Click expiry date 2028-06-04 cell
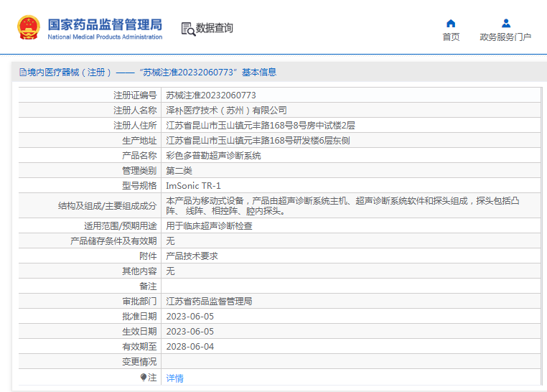 [x=190, y=346]
